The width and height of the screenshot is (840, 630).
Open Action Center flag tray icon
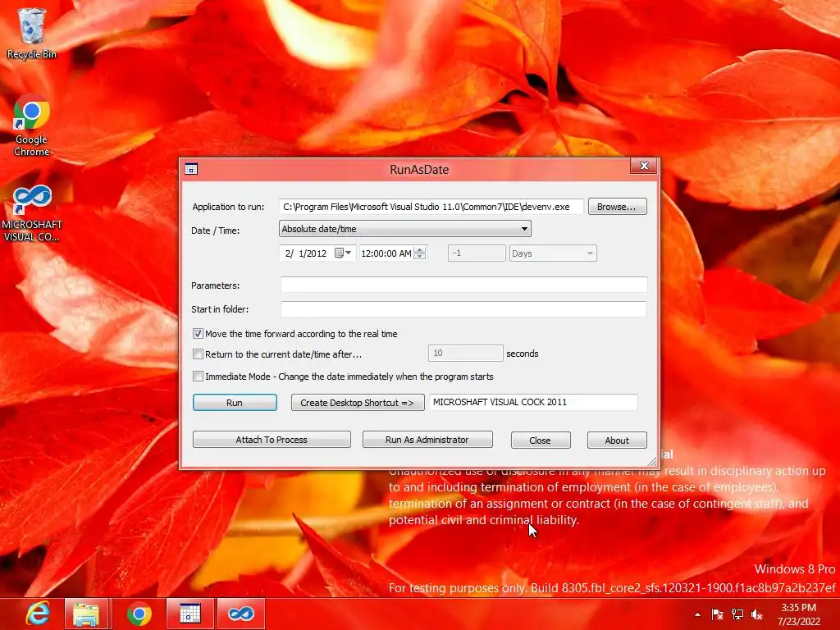click(717, 614)
